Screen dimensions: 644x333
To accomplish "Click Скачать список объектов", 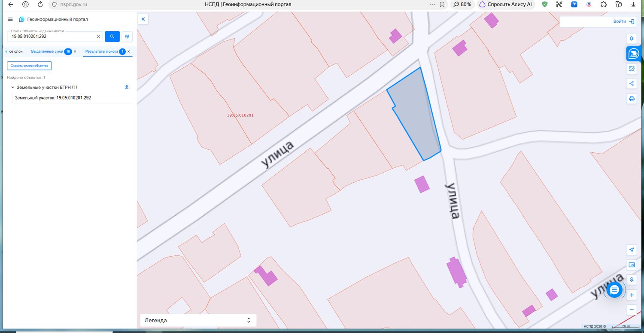I will pyautogui.click(x=29, y=66).
